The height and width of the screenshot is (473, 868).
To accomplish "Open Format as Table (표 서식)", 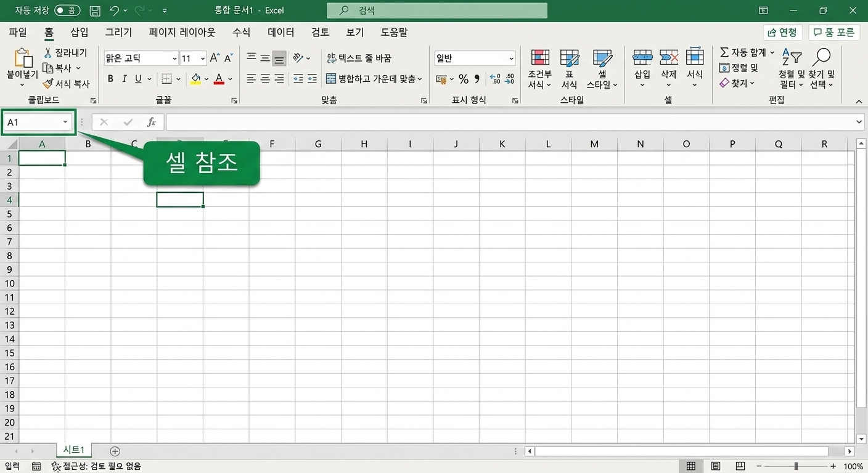I will (569, 70).
